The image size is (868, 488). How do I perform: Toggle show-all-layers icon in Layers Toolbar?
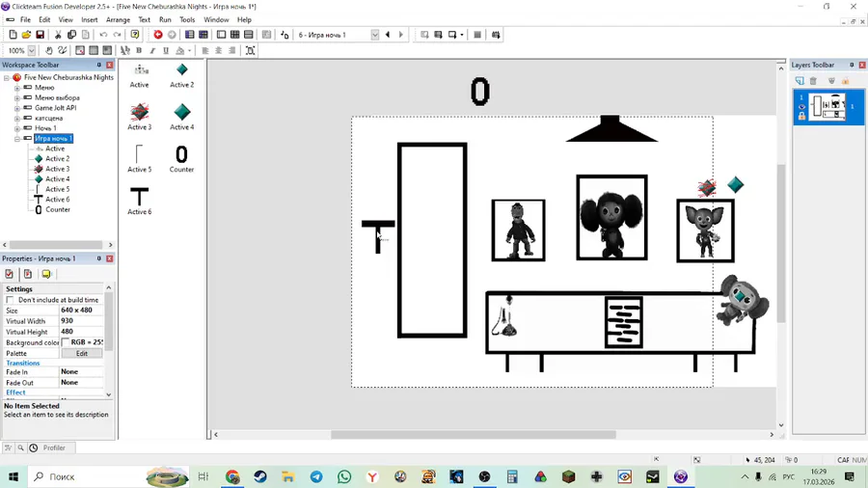coord(831,81)
